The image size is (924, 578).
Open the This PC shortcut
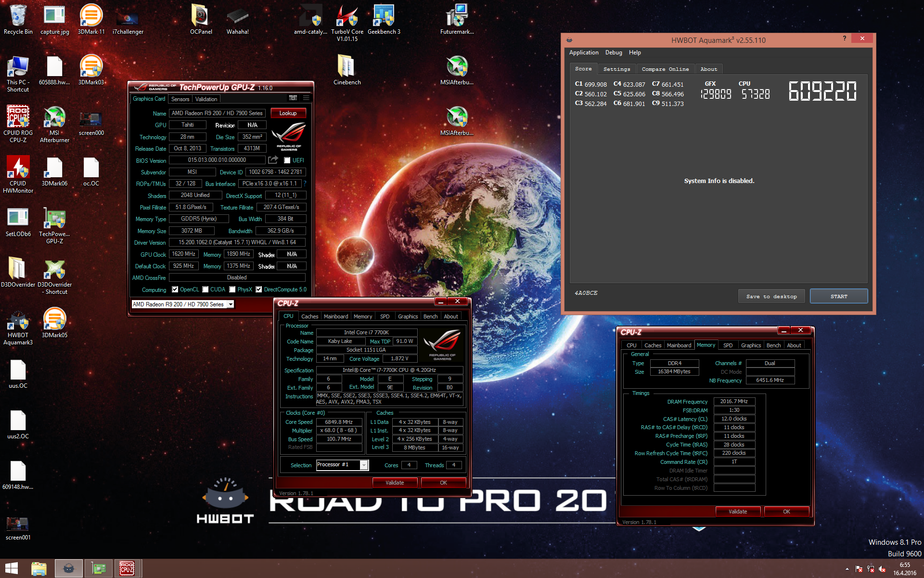[x=18, y=73]
